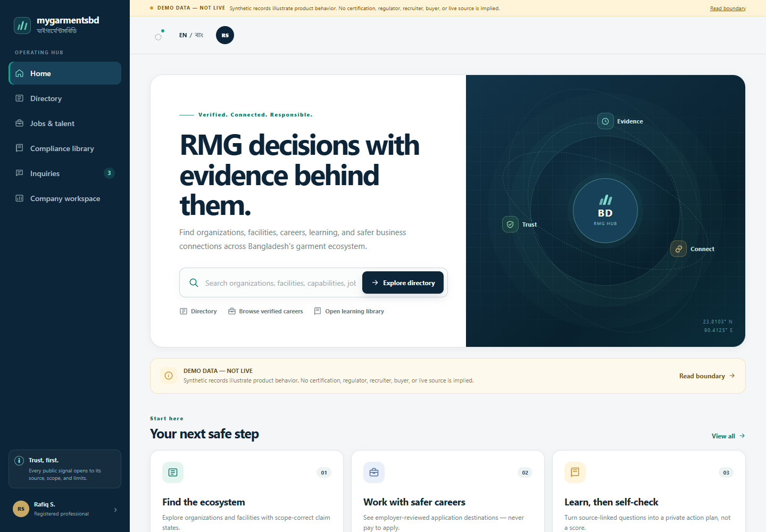This screenshot has width=766, height=532.
Task: Open the Find the ecosystem card title
Action: click(204, 502)
